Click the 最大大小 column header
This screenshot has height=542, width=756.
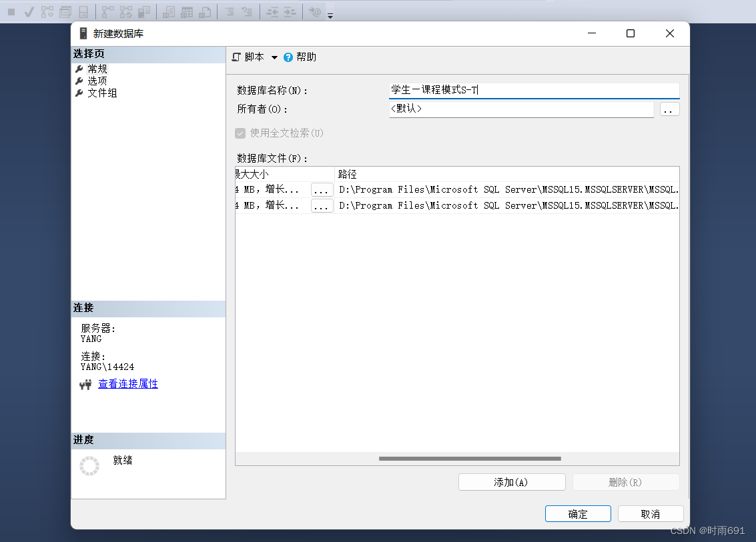point(284,174)
